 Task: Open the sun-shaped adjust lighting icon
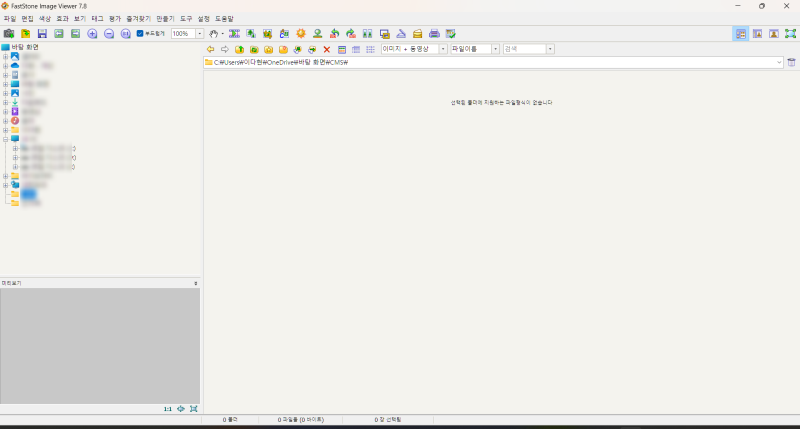(x=301, y=34)
